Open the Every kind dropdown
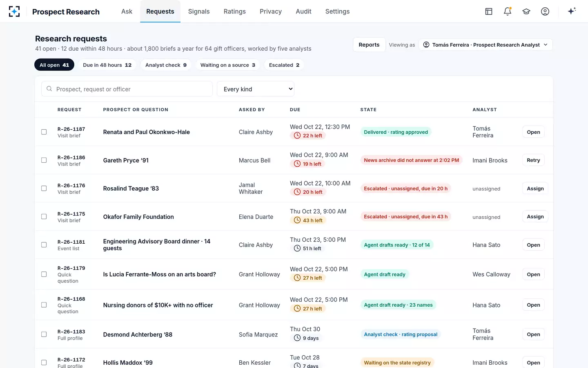Viewport: 588px width, 368px height. pyautogui.click(x=256, y=89)
